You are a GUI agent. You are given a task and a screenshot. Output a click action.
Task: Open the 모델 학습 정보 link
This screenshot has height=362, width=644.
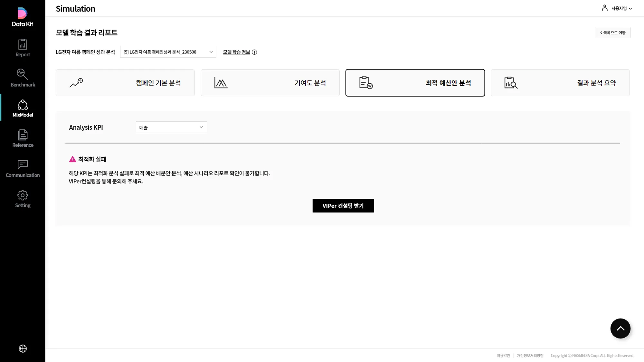point(236,52)
